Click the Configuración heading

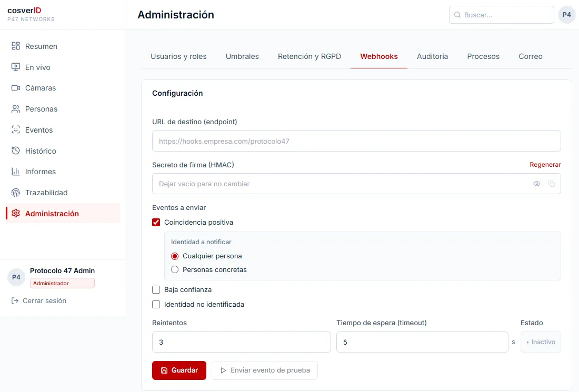coord(177,93)
